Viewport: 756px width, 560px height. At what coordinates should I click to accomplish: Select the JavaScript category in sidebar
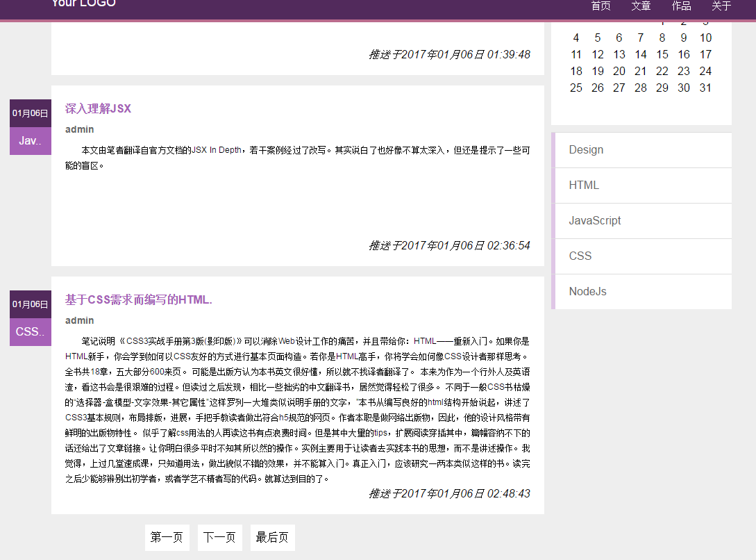point(595,220)
